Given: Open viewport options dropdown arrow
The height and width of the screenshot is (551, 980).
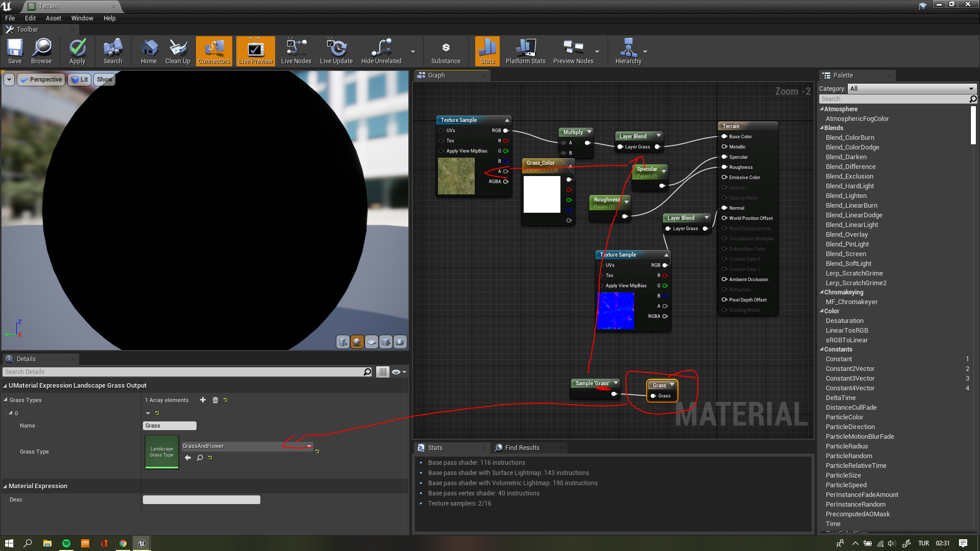Looking at the screenshot, I should tap(9, 80).
